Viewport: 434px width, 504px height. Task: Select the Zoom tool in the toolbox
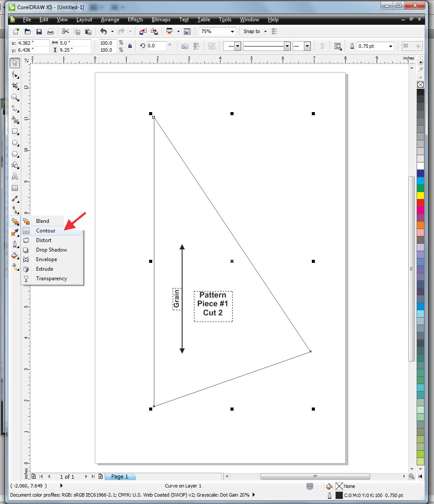15,97
